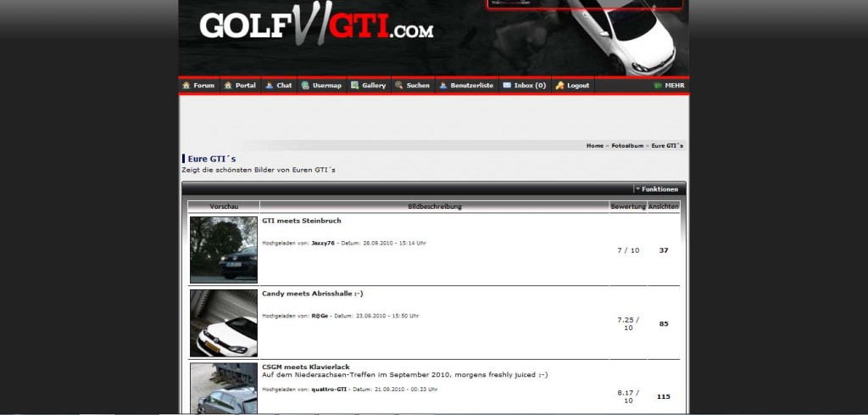Screen dimensions: 868x415
Task: Go to Home breadcrumb link
Action: tap(594, 146)
